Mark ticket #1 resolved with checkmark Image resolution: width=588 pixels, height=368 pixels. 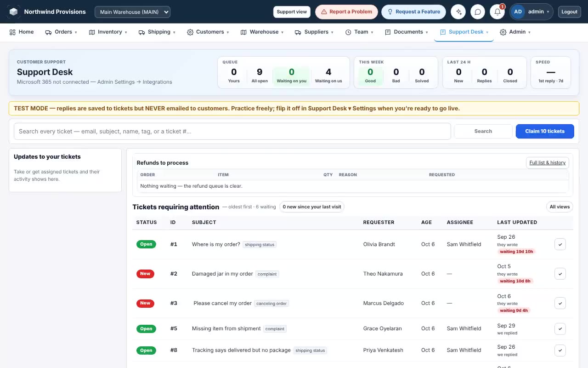560,244
